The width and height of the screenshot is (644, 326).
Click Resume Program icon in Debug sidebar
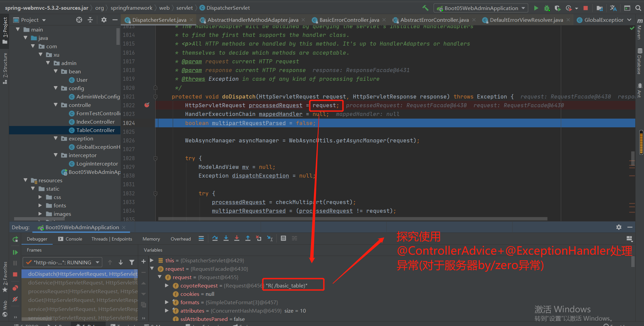15,252
